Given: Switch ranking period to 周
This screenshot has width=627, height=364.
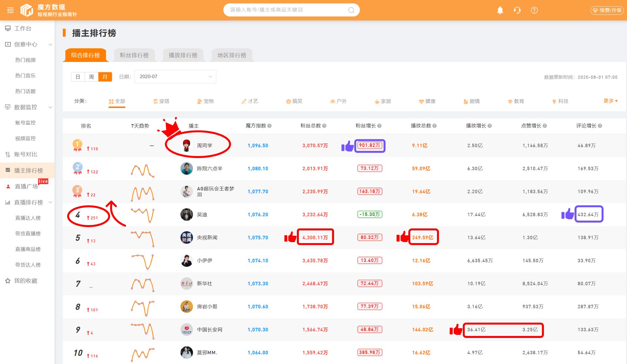Looking at the screenshot, I should click(92, 77).
